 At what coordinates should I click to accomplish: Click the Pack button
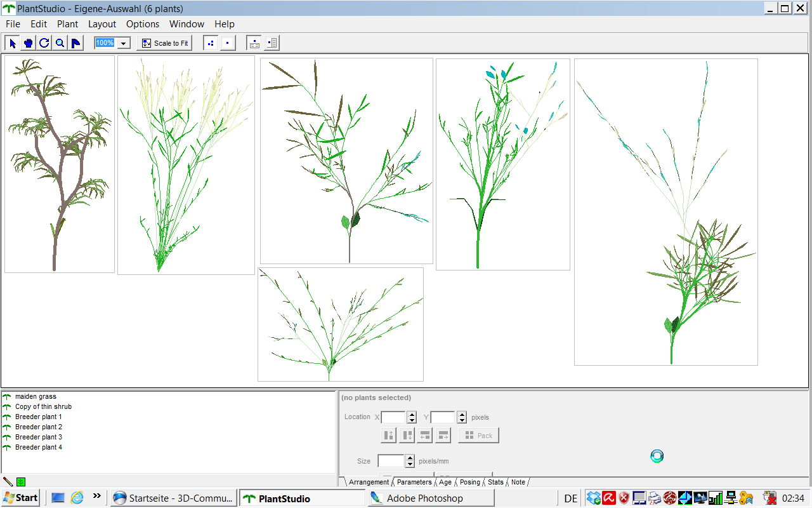(478, 435)
